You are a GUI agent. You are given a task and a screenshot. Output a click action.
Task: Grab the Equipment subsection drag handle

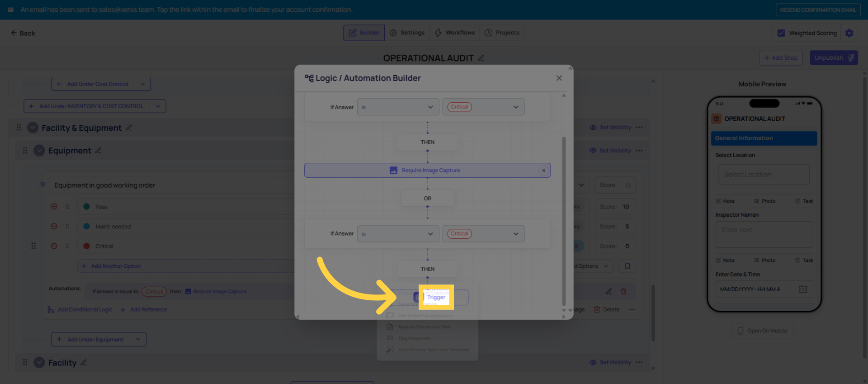(25, 151)
